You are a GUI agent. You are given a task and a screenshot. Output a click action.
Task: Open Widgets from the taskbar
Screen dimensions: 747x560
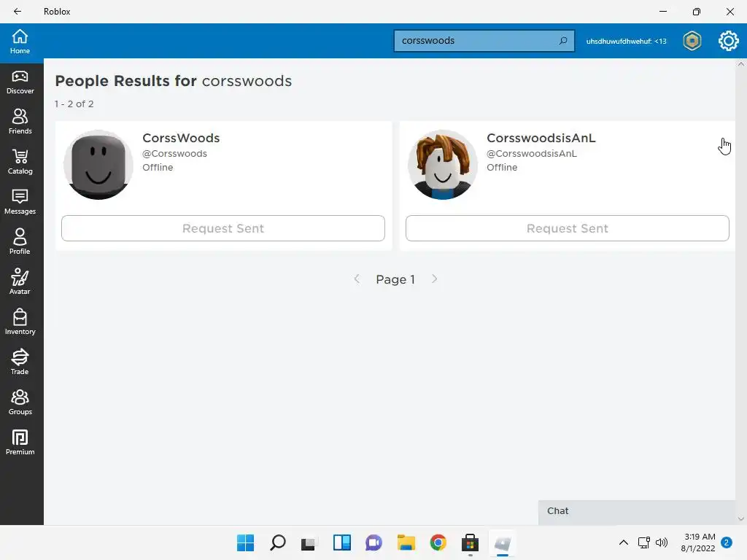click(x=341, y=542)
